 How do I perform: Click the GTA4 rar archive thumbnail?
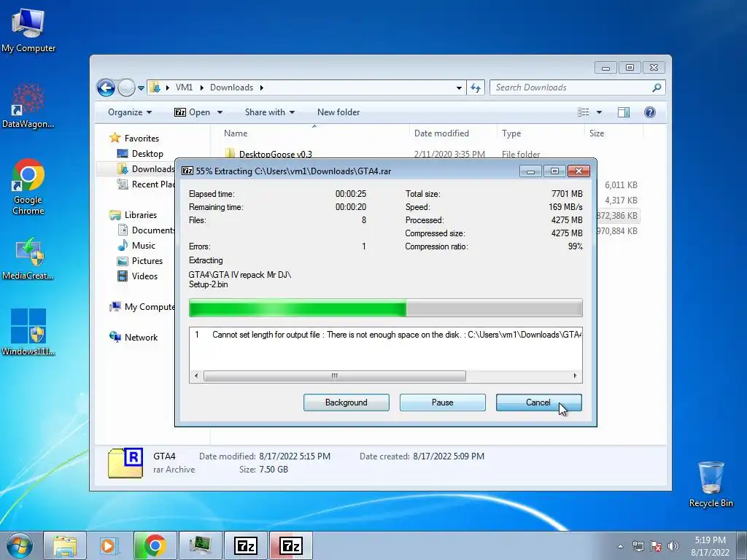click(x=125, y=462)
